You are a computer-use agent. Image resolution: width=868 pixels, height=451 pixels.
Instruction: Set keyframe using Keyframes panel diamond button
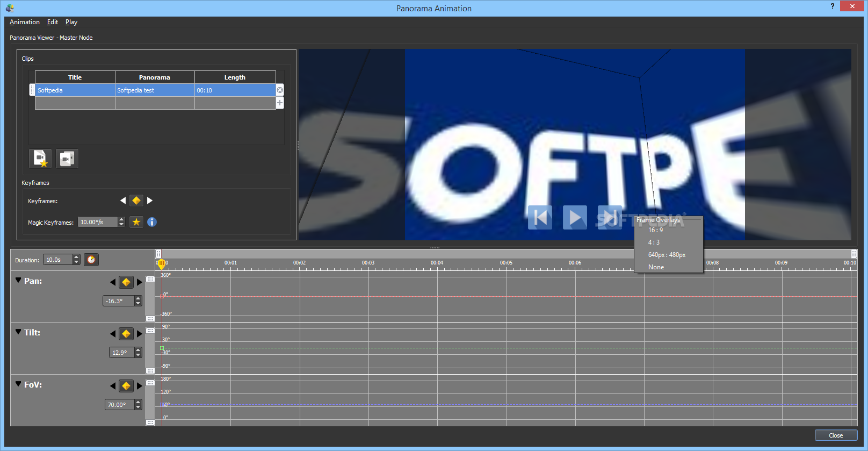coord(136,201)
